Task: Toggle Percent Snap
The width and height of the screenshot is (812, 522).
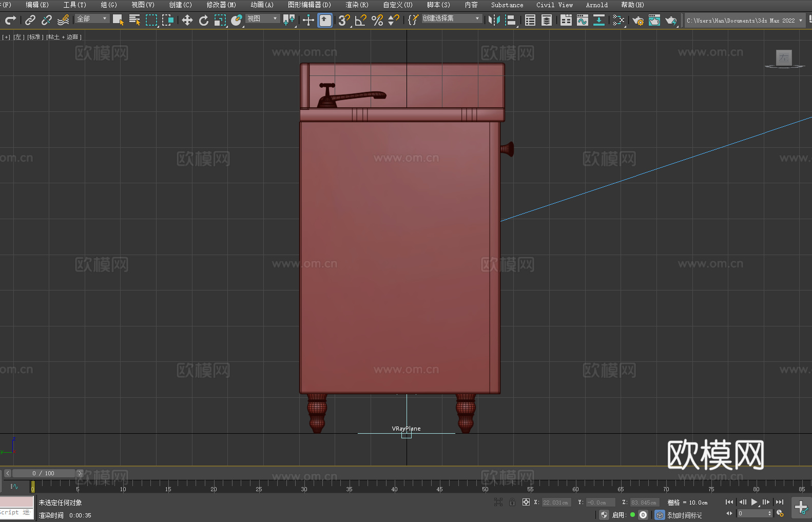Action: [377, 20]
